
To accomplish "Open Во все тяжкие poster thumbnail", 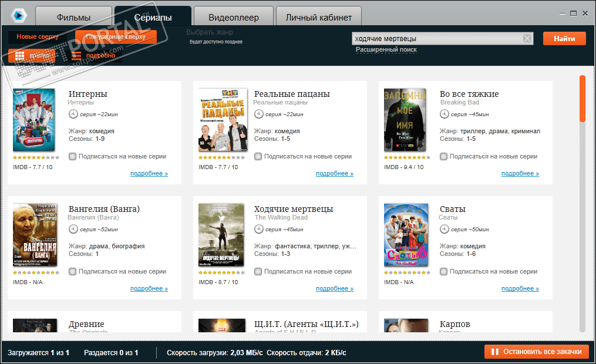I will coord(405,120).
